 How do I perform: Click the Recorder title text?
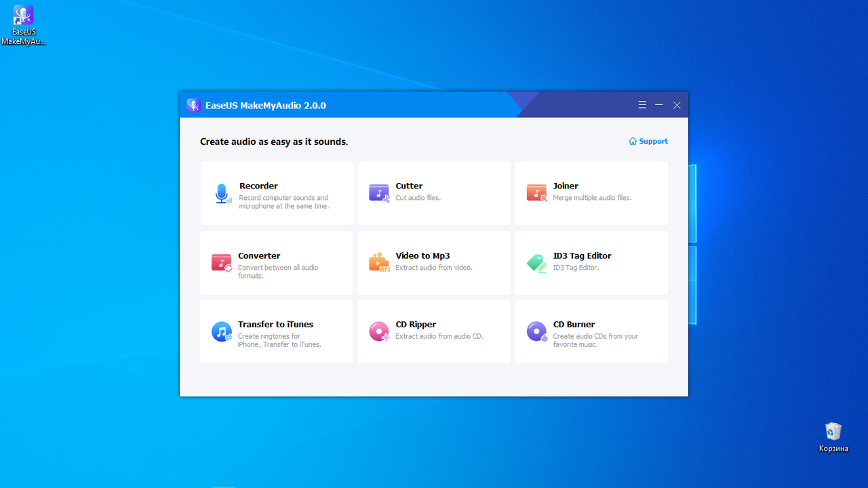click(x=258, y=186)
